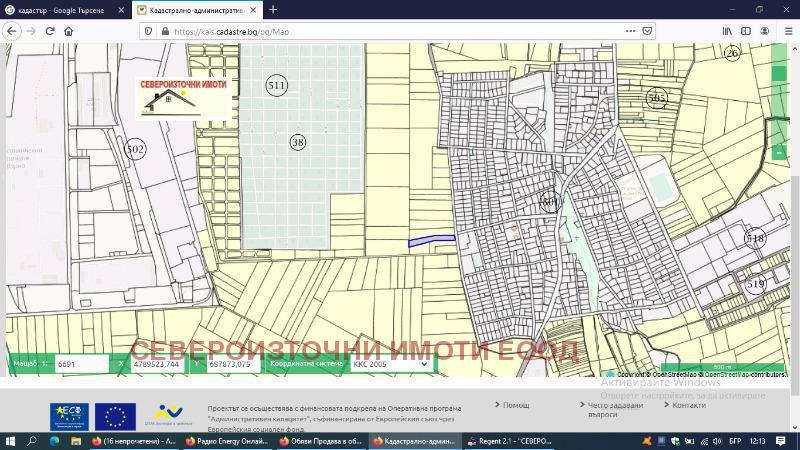
Task: Open a new browser tab
Action: coord(273,10)
